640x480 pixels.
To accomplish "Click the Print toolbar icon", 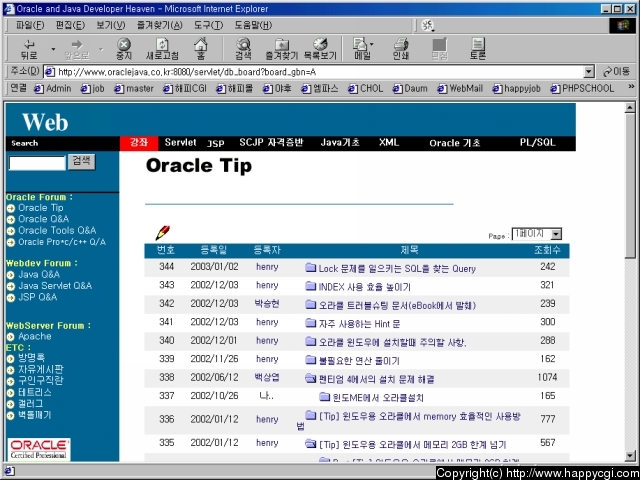I will (x=401, y=49).
